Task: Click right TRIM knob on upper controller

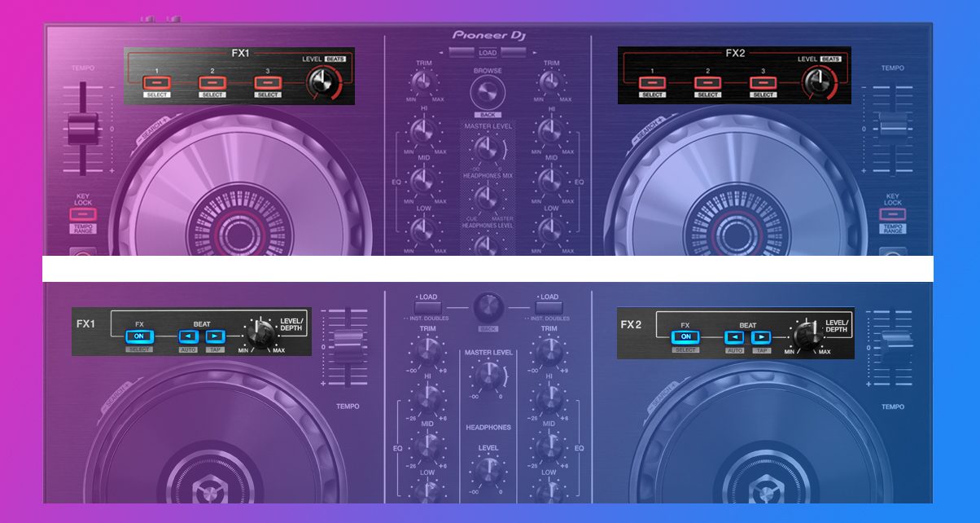Action: click(552, 81)
